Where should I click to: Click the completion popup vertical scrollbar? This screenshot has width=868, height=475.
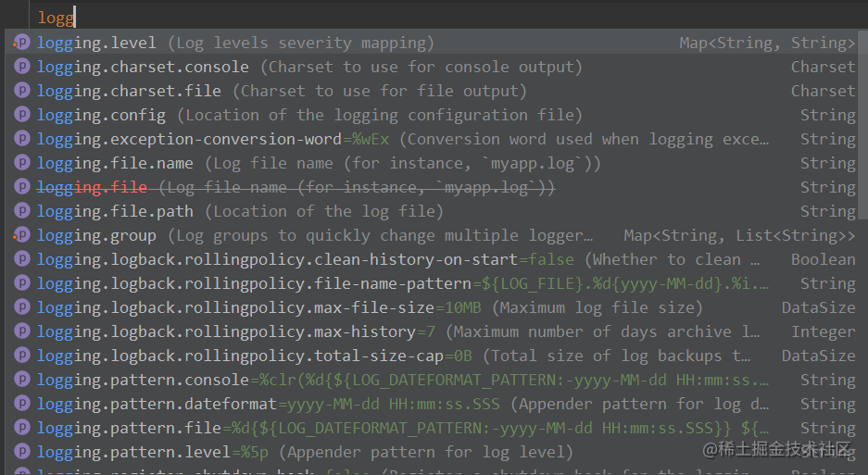[x=862, y=125]
